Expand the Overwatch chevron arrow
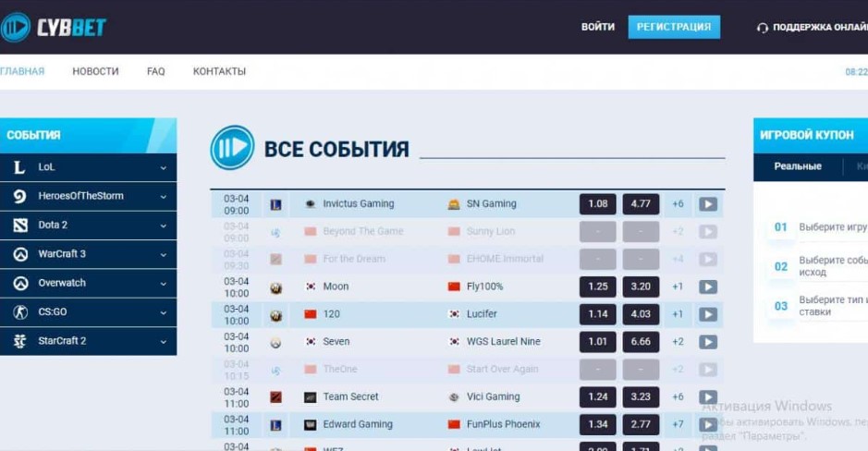The height and width of the screenshot is (451, 868). click(x=164, y=284)
